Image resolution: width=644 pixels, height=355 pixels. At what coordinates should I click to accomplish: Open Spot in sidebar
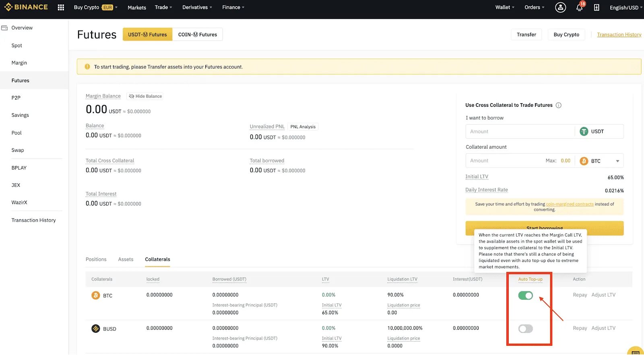click(x=17, y=46)
